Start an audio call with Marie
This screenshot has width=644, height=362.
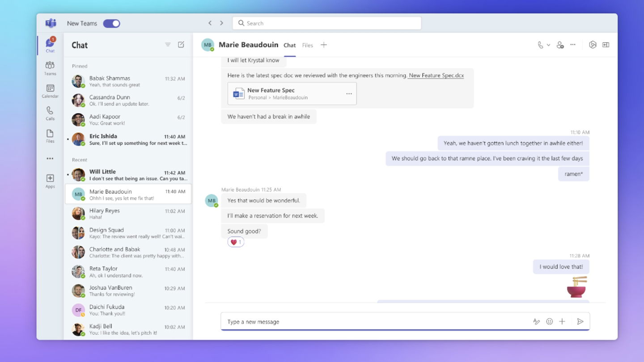(540, 45)
